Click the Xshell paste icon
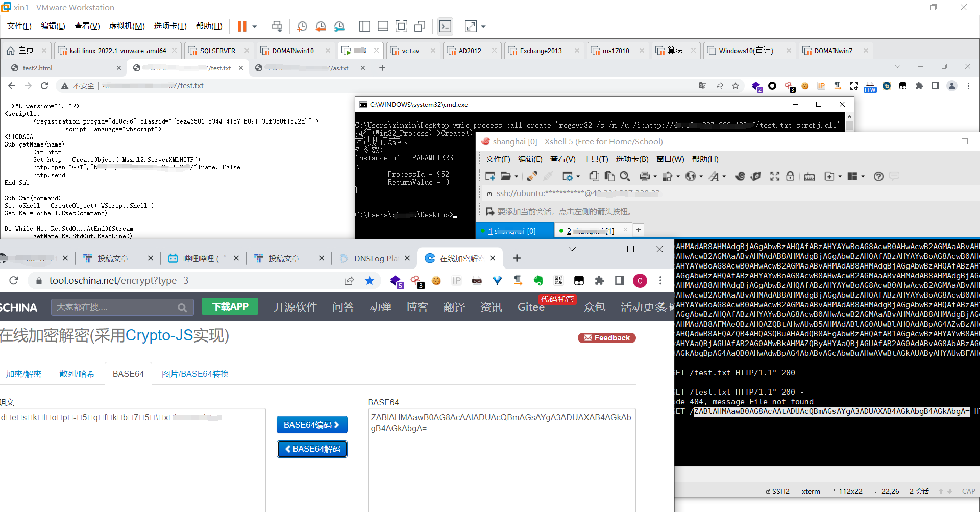980x512 pixels. click(609, 176)
